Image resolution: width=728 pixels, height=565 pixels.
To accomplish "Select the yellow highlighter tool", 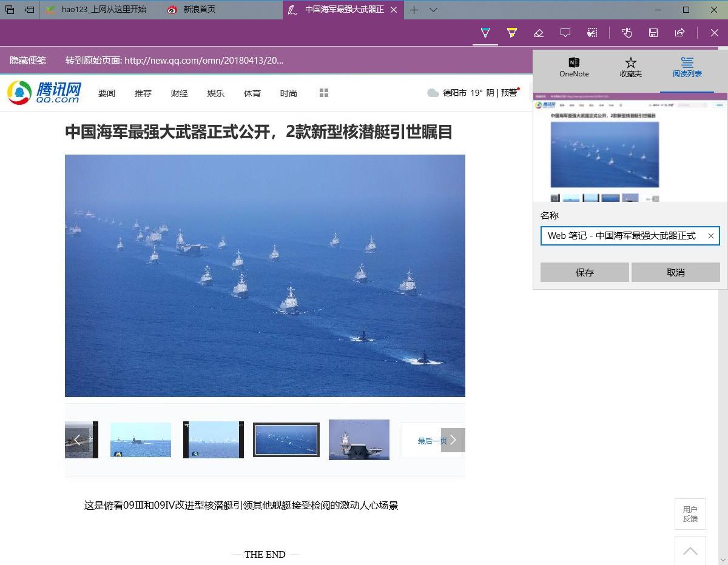I will tap(512, 33).
